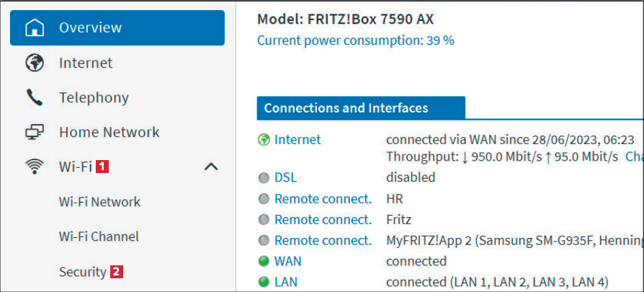This screenshot has width=644, height=292.
Task: Select Telephony in the sidebar menu
Action: [x=94, y=97]
